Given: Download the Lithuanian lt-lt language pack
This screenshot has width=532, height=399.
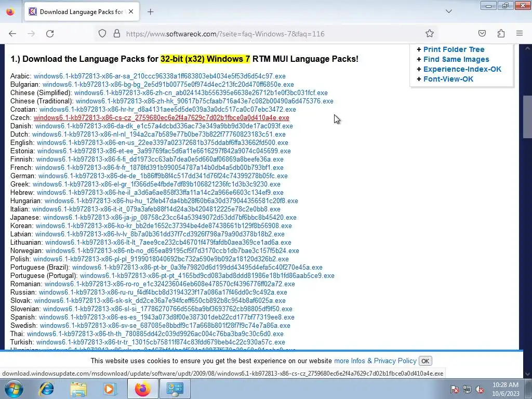Looking at the screenshot, I should coord(168,242).
